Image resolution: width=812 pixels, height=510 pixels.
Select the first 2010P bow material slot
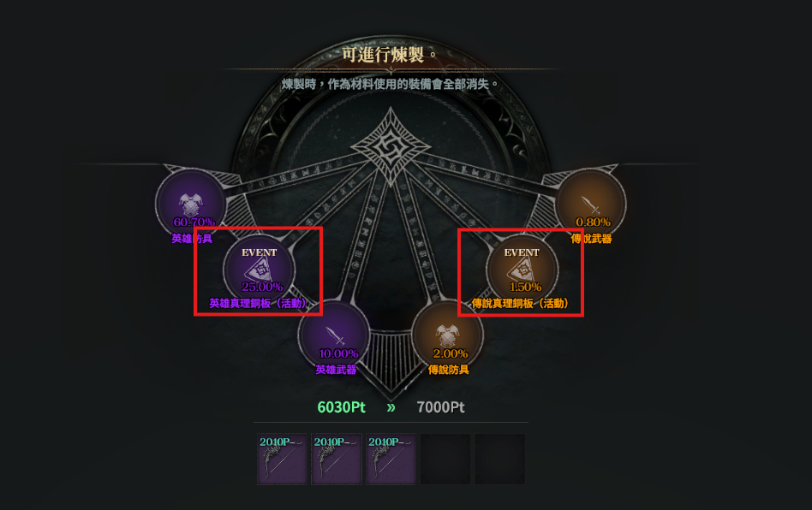283,460
